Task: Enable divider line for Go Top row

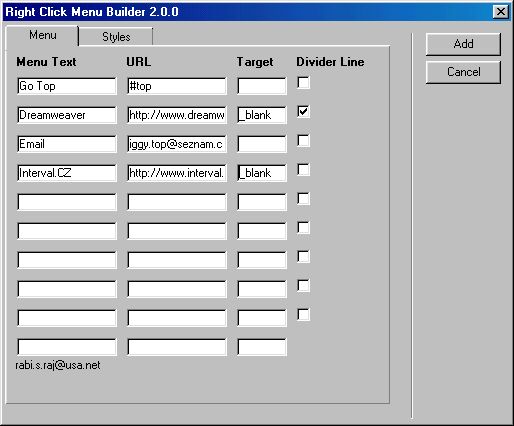Action: coord(303,82)
